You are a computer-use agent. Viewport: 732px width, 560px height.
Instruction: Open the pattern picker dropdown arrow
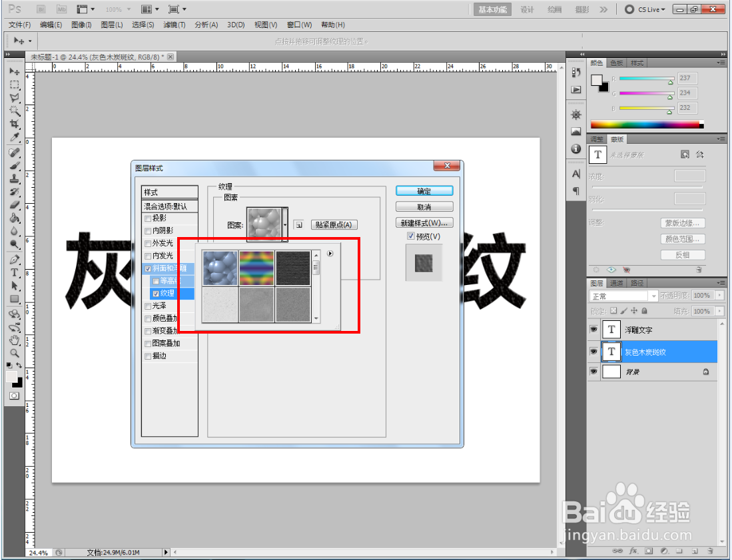click(285, 225)
